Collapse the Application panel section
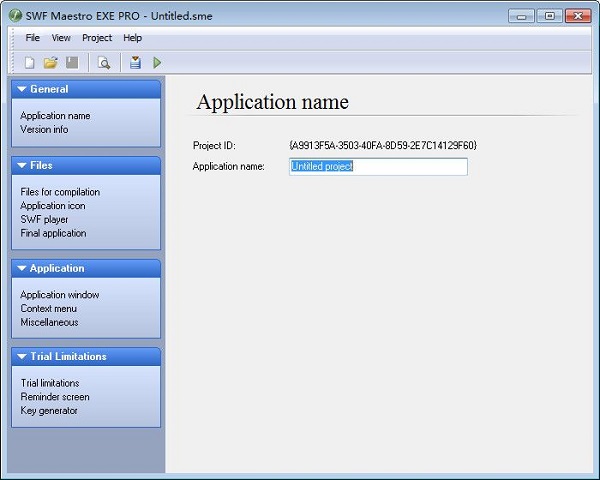The height and width of the screenshot is (480, 600). coord(22,268)
